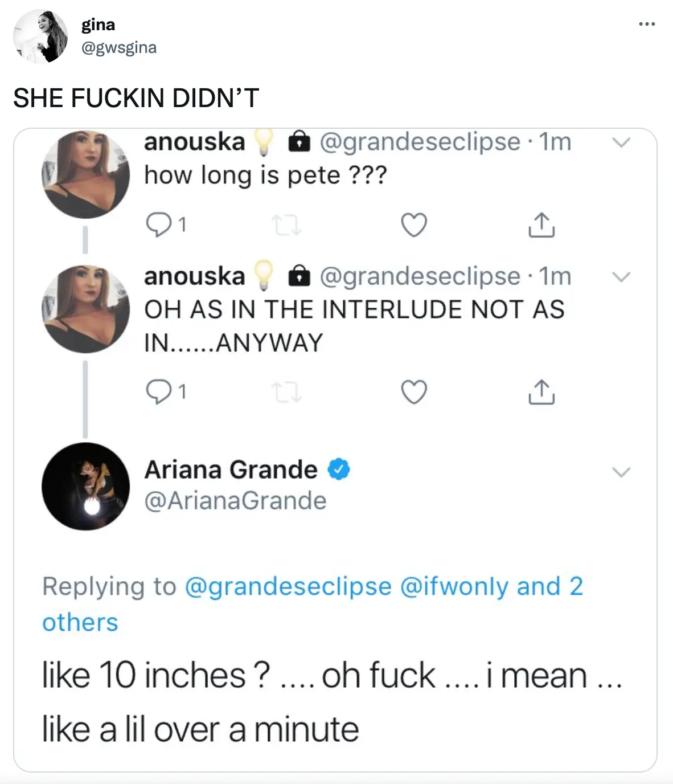
Task: Open gina's profile picture
Action: click(40, 36)
